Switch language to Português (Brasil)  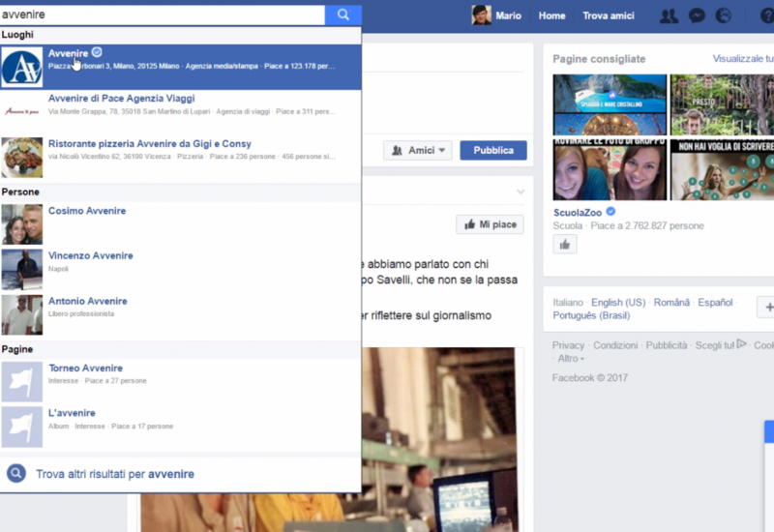point(591,315)
